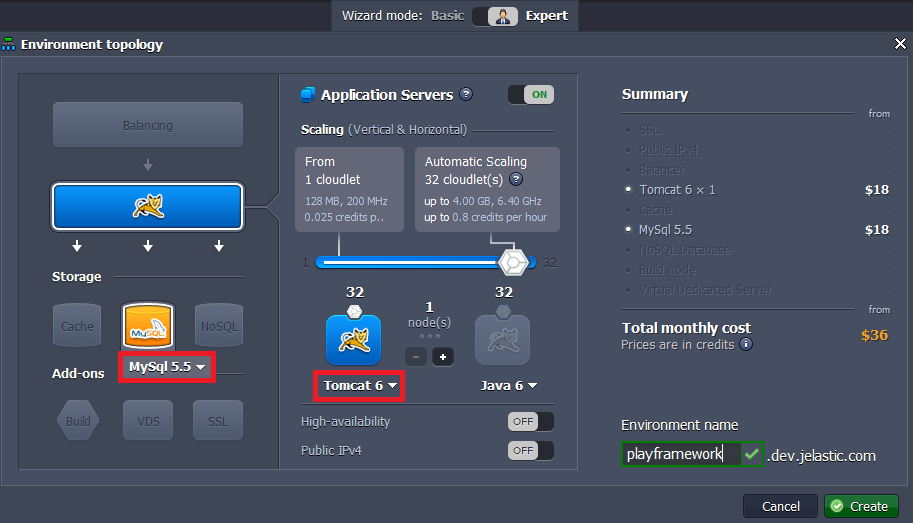Click the Environment name input field
Viewport: 913px width, 523px height.
click(x=682, y=454)
